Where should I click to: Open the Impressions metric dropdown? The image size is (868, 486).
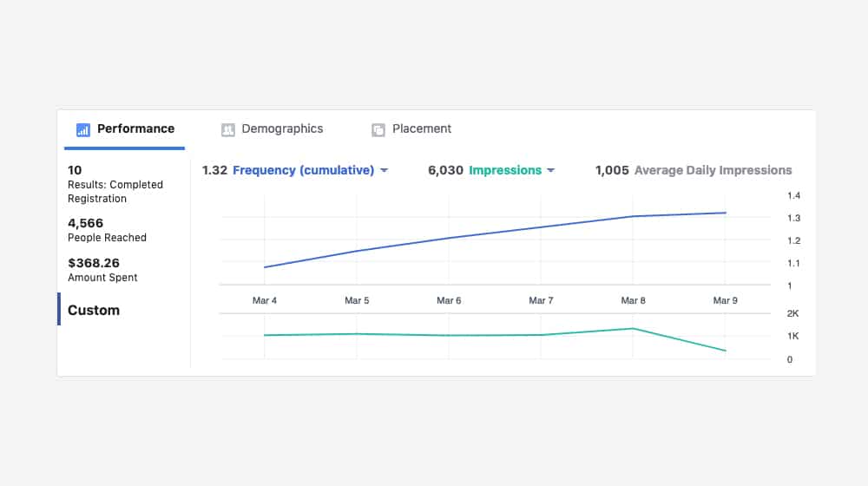click(505, 170)
